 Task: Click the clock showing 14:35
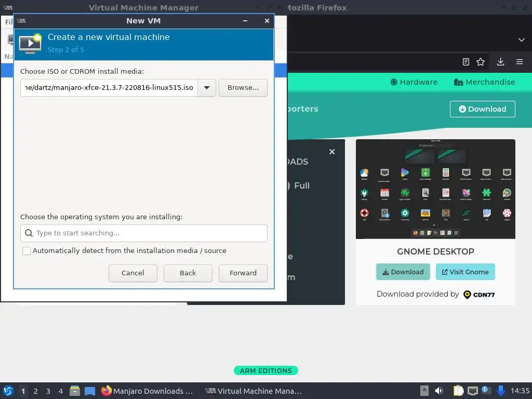point(520,391)
